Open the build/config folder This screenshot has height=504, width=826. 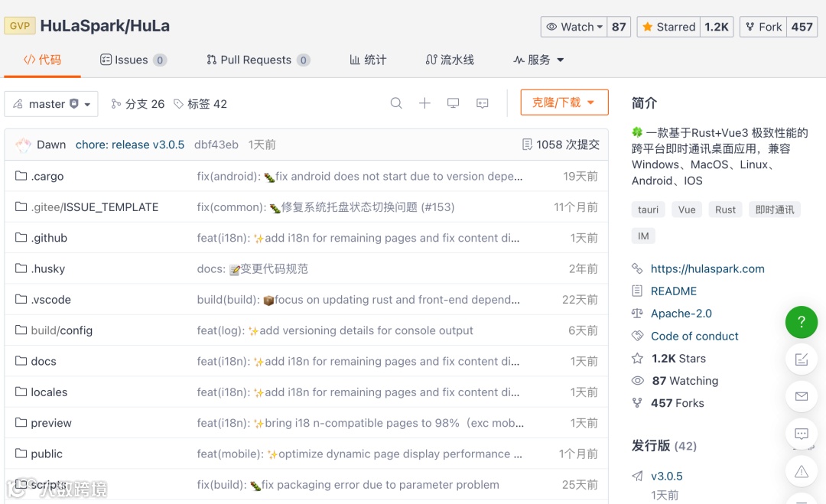[62, 330]
